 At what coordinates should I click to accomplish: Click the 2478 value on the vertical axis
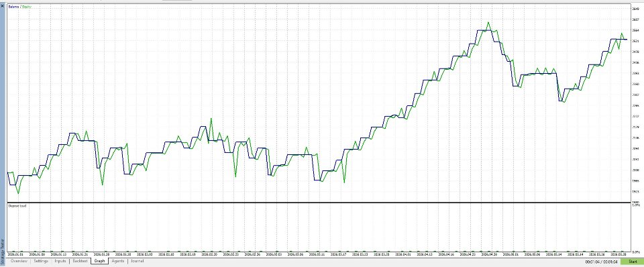click(635, 52)
